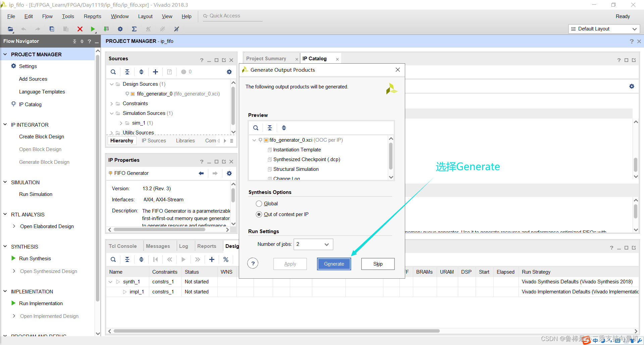Viewport: 644px width, 345px height.
Task: Click the Generate button
Action: click(x=334, y=264)
